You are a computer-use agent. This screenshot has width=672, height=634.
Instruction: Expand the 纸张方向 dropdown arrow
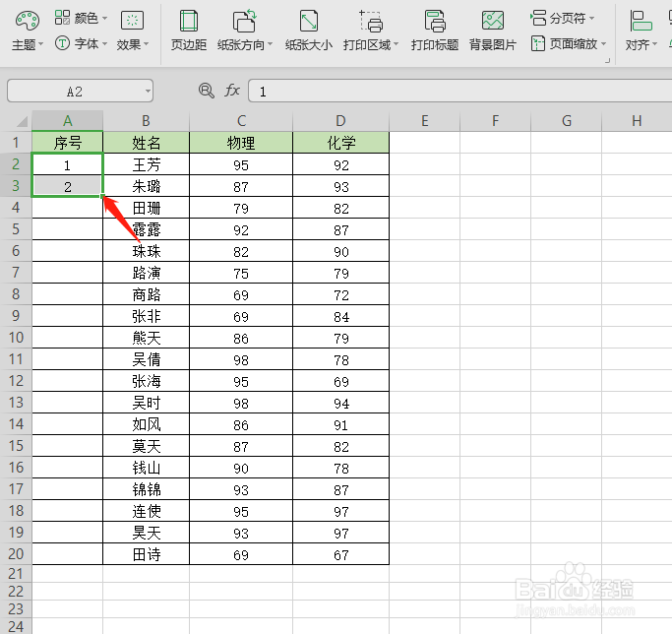[x=270, y=44]
